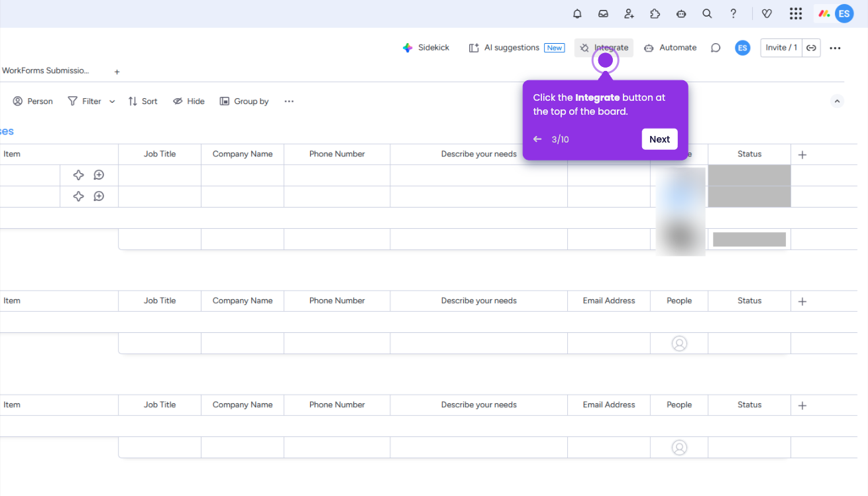Click the Sort button
868x496 pixels.
point(143,101)
